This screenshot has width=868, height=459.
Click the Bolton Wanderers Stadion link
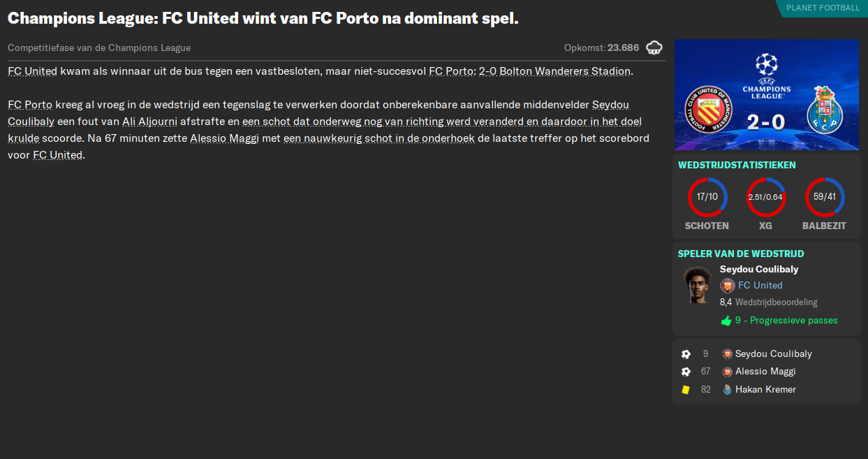pyautogui.click(x=555, y=71)
